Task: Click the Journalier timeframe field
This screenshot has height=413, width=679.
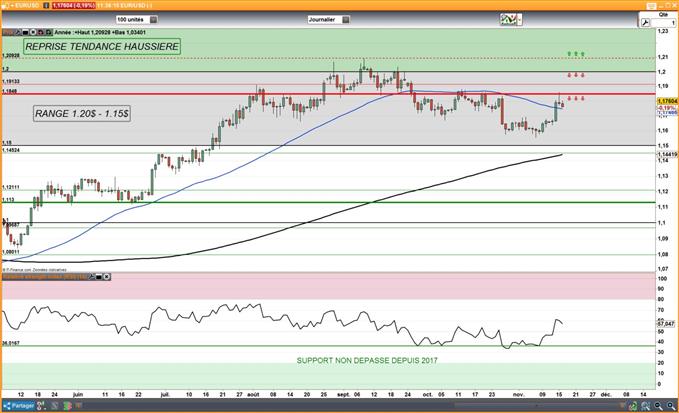Action: click(325, 19)
